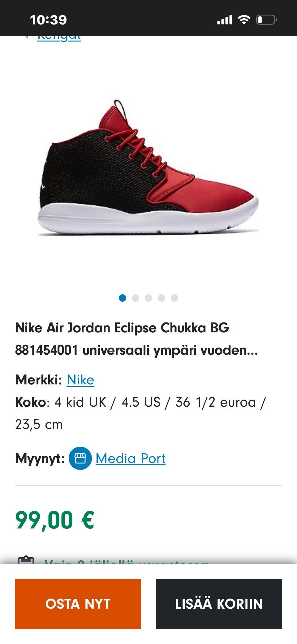Tap the Media Port store icon
The image size is (297, 644).
(x=80, y=458)
